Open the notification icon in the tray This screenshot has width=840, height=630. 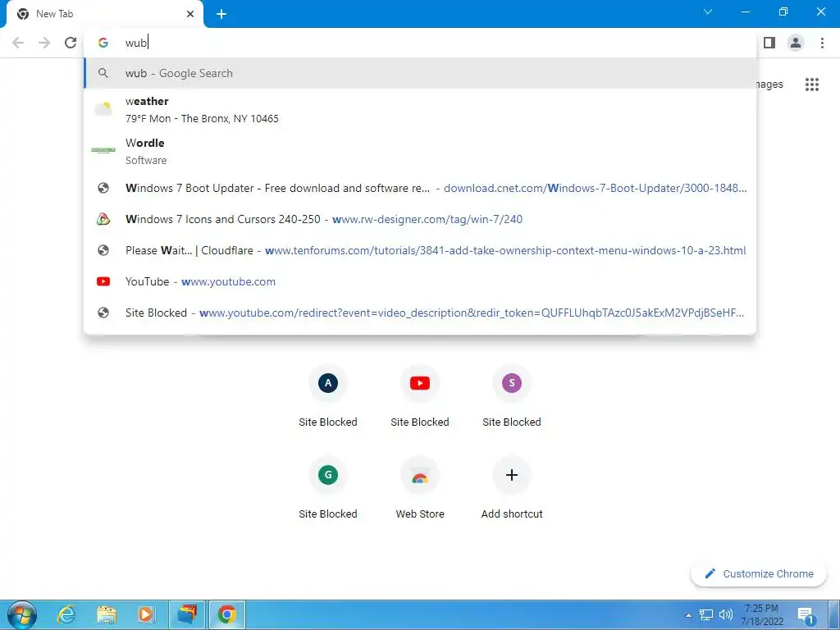[806, 615]
